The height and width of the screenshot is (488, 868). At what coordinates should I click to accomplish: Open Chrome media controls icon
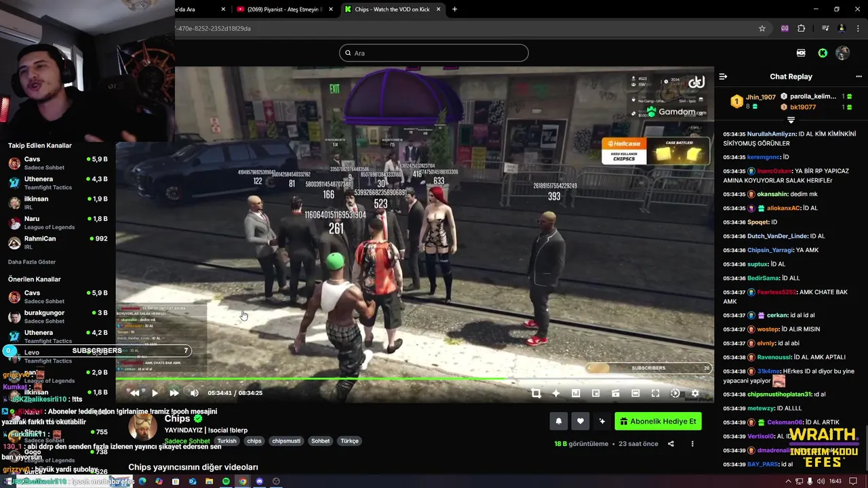(825, 28)
